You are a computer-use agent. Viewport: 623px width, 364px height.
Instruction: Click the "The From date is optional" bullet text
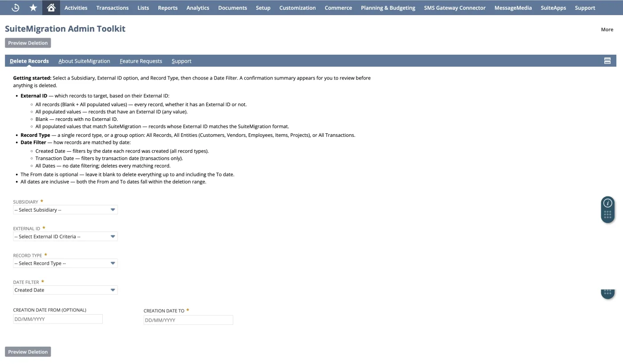127,174
